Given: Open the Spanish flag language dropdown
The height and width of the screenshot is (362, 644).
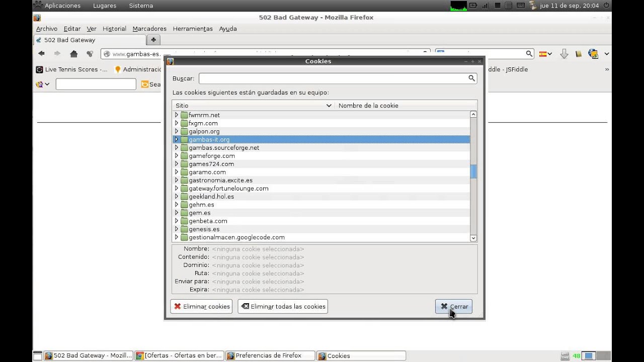Looking at the screenshot, I should (x=545, y=54).
